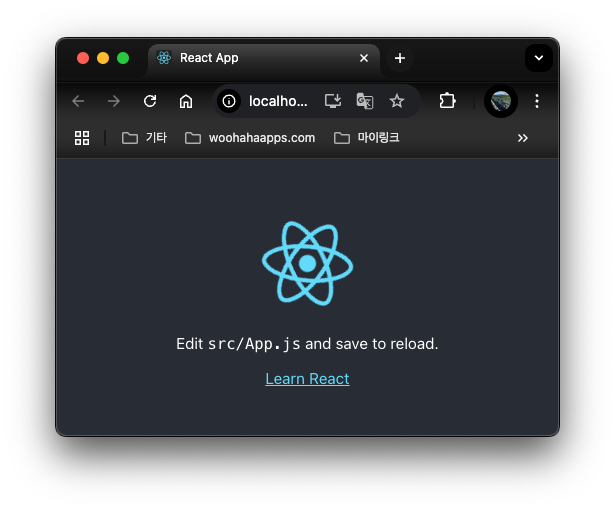
Task: Open the woohahaapps.com bookmark folder
Action: [250, 138]
